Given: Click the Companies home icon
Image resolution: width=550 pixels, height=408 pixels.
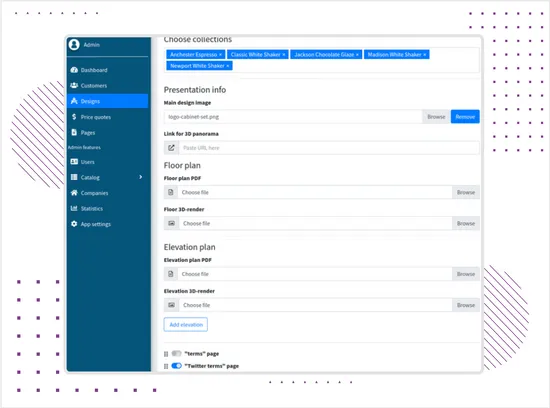Looking at the screenshot, I should coord(74,193).
